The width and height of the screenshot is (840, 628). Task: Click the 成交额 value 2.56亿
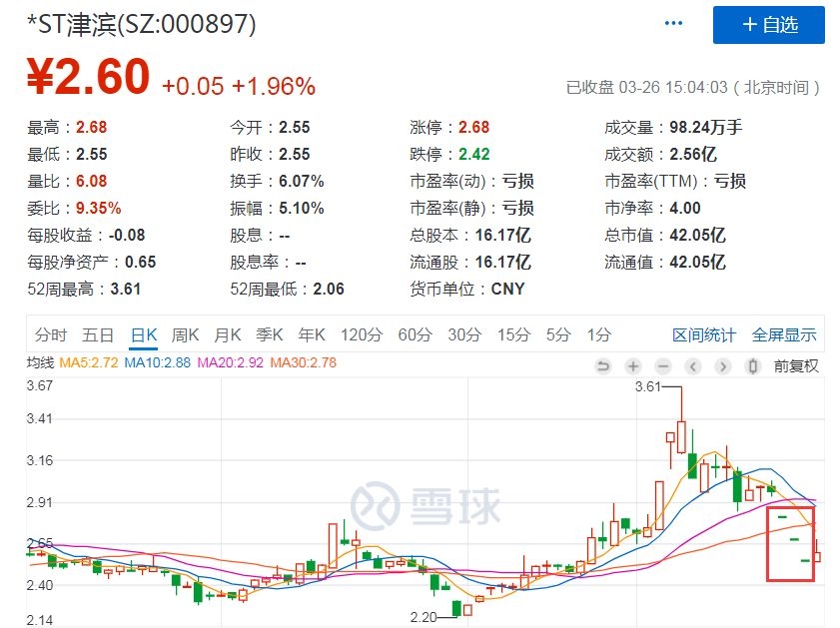click(x=693, y=154)
